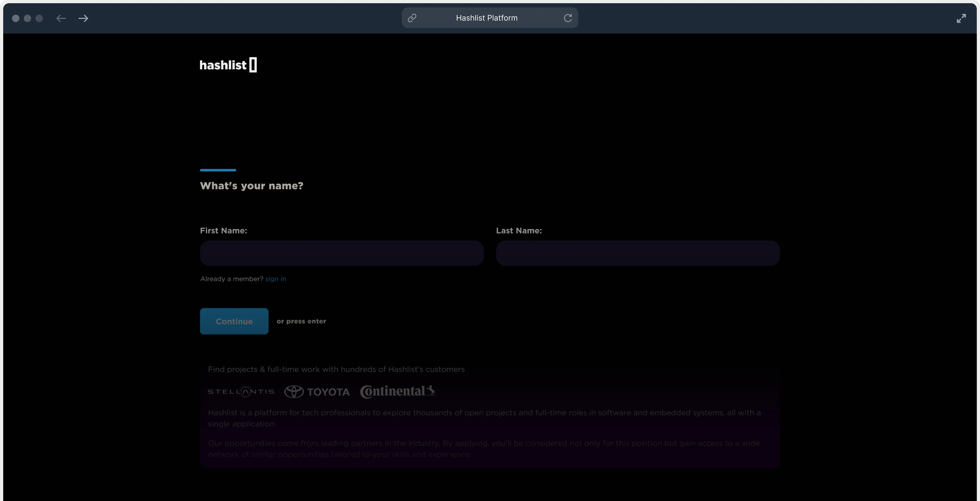The height and width of the screenshot is (501, 980).
Task: Click the first gray window control dot
Action: coord(16,18)
